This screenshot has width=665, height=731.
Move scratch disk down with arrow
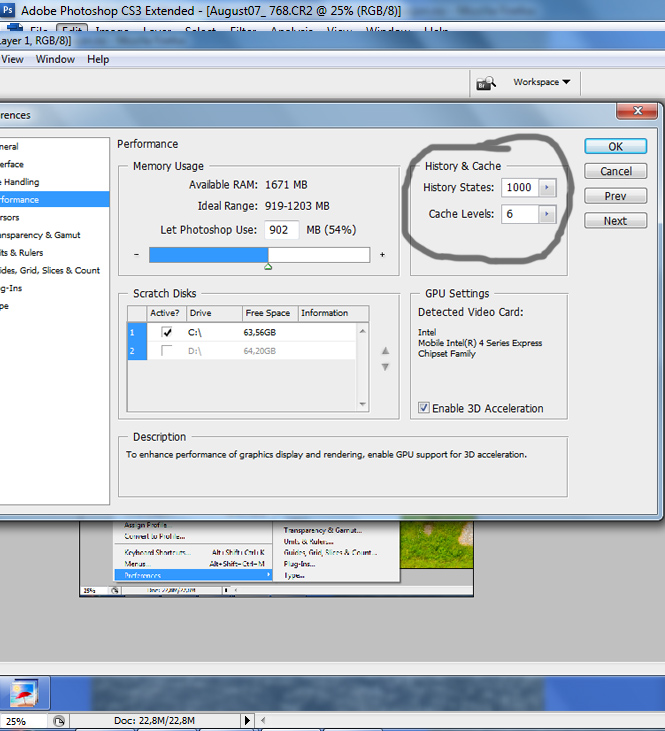pyautogui.click(x=385, y=367)
